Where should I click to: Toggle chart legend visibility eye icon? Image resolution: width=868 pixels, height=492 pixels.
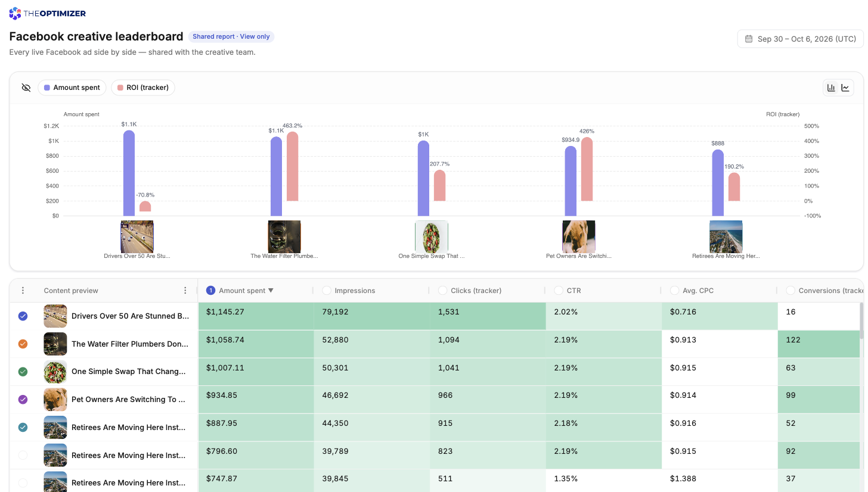(26, 88)
